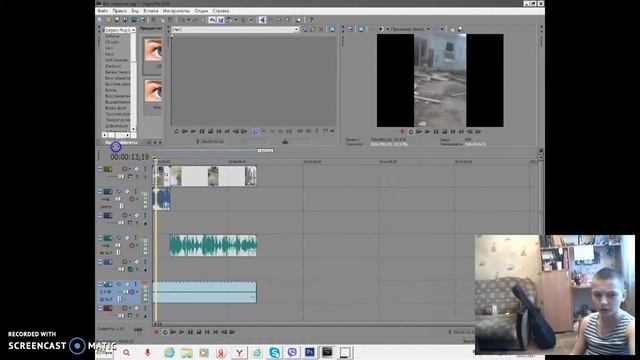Open the Auto Ripple mode dropdown arrow
The image size is (640, 360).
click(x=236, y=20)
